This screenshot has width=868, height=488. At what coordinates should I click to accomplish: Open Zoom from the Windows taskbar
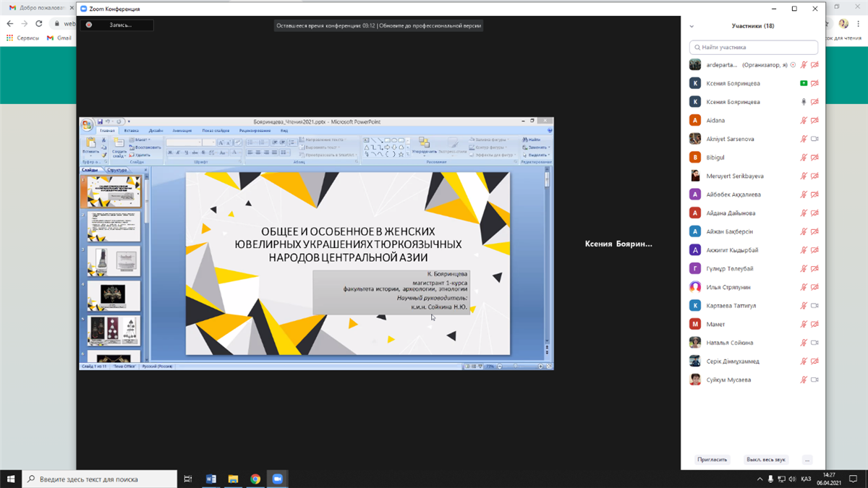pos(277,479)
